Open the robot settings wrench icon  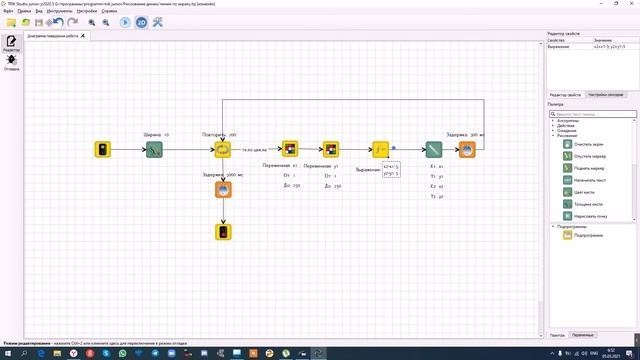coord(158,22)
